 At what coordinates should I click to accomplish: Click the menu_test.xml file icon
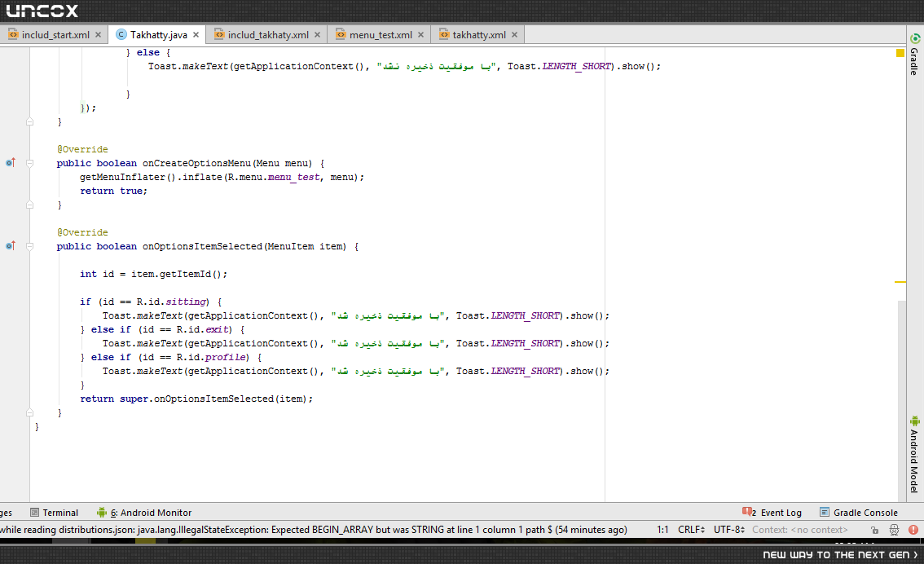click(341, 35)
